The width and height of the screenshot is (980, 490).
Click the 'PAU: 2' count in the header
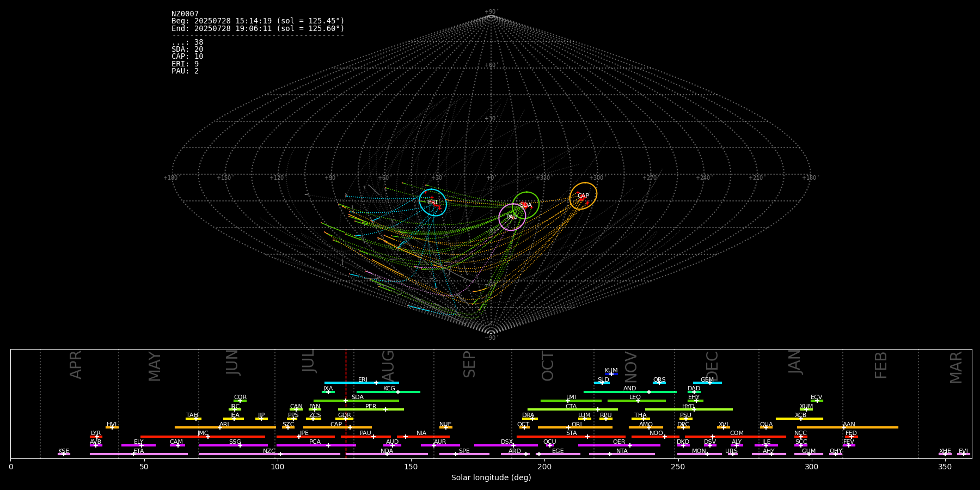click(185, 71)
